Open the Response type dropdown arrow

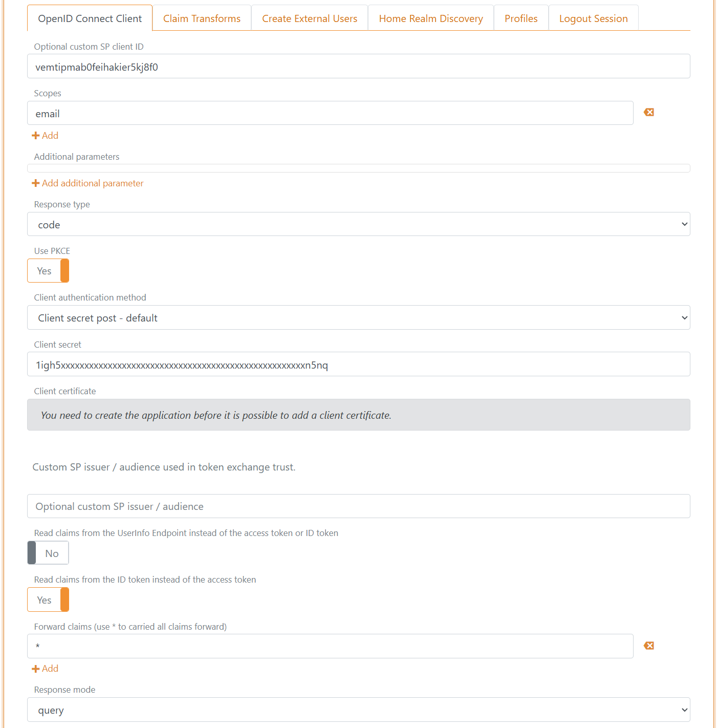pyautogui.click(x=683, y=224)
